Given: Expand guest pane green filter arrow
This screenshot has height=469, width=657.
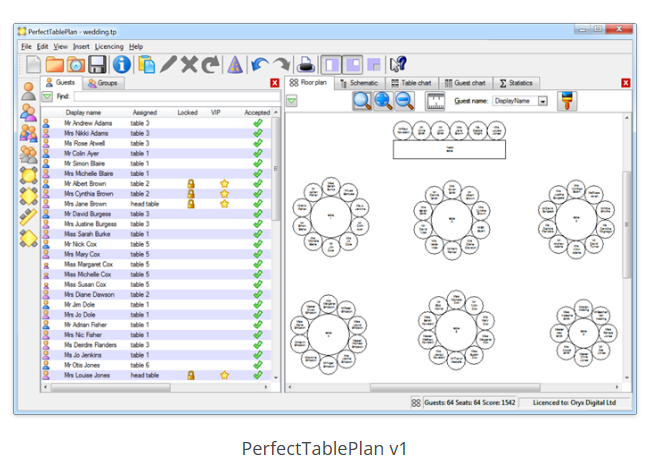Looking at the screenshot, I should pos(47,96).
